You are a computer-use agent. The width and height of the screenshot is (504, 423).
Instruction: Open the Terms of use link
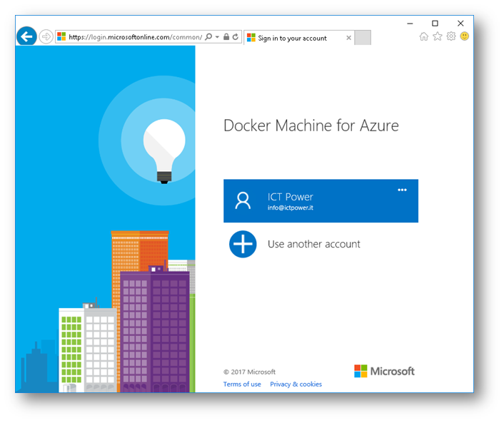tap(242, 384)
